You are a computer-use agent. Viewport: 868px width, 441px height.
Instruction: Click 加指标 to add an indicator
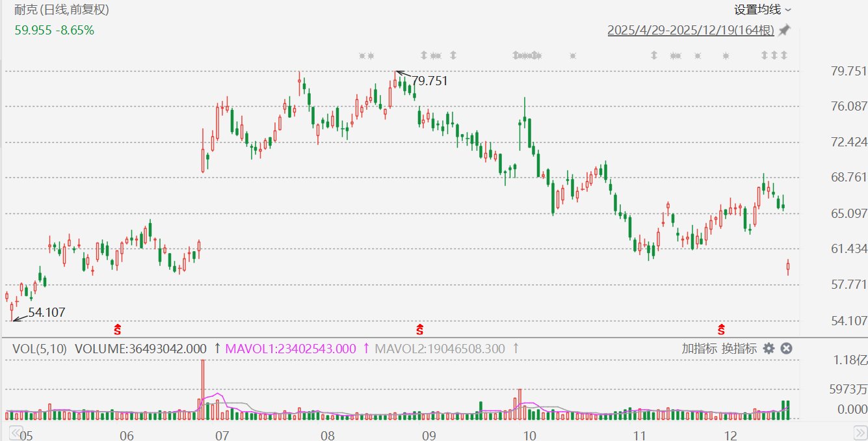[698, 349]
